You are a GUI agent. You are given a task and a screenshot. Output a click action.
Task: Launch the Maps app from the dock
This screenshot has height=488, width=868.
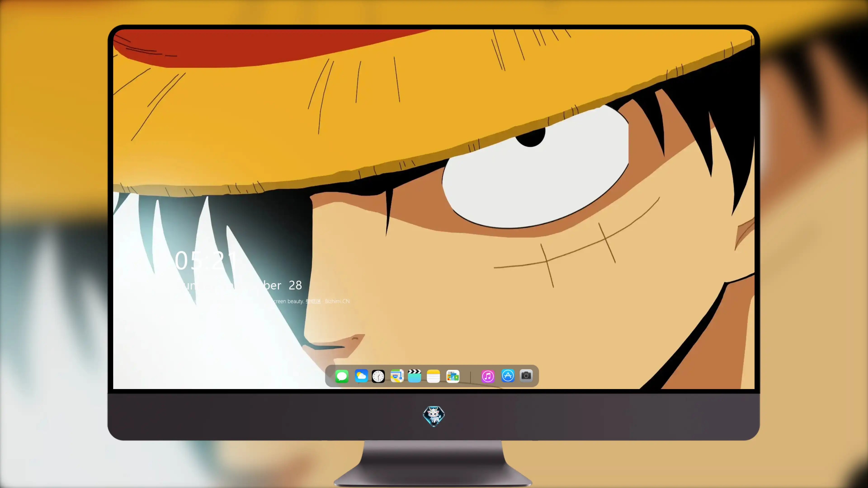[x=397, y=376]
